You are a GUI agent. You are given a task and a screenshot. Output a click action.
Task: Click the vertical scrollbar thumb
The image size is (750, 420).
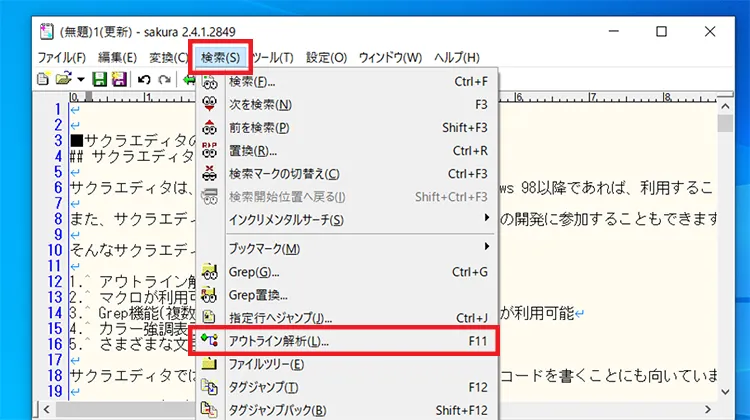click(x=725, y=123)
